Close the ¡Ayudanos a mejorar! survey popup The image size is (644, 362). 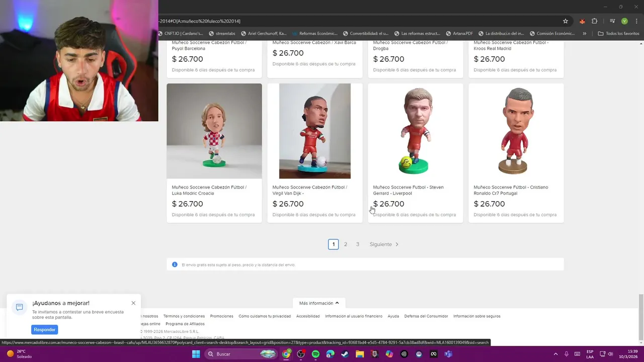point(133,303)
